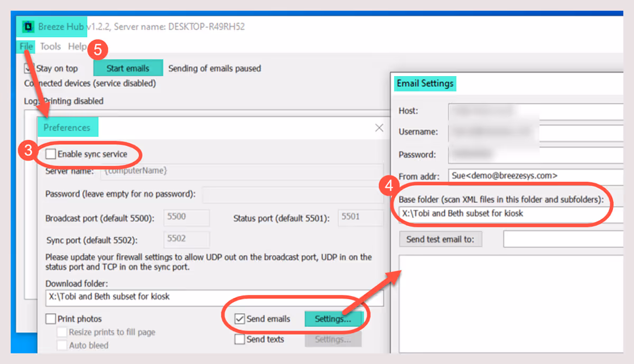634x364 pixels.
Task: Click the Preferences dialog title
Action: (67, 127)
